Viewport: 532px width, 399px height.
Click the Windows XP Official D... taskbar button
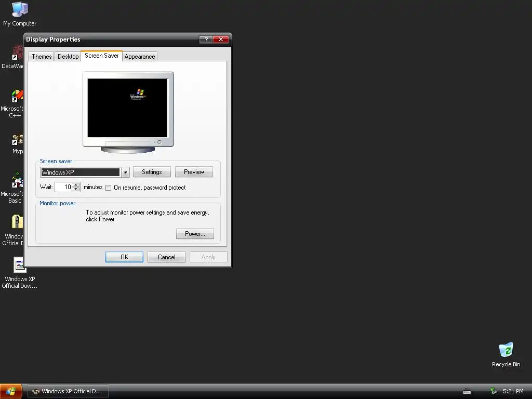point(68,391)
